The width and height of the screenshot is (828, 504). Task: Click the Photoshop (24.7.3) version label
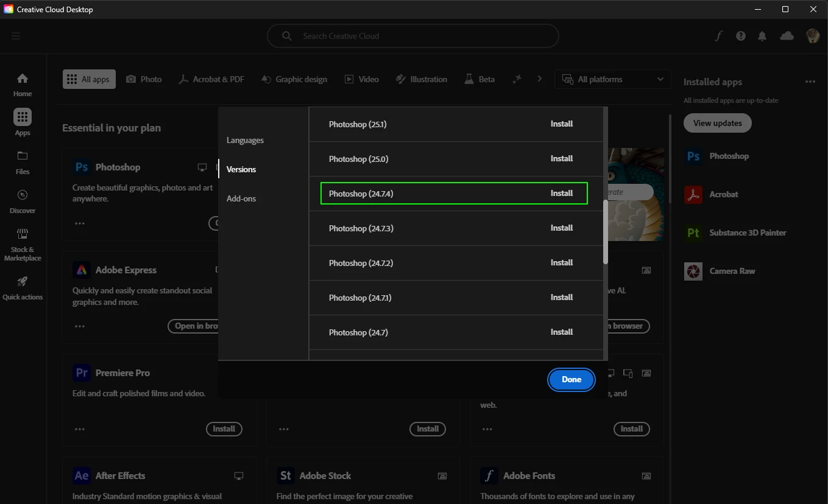tap(361, 228)
